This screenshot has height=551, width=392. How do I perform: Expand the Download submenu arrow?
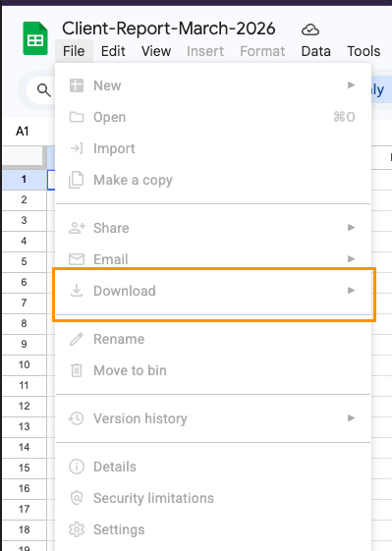[x=351, y=291]
